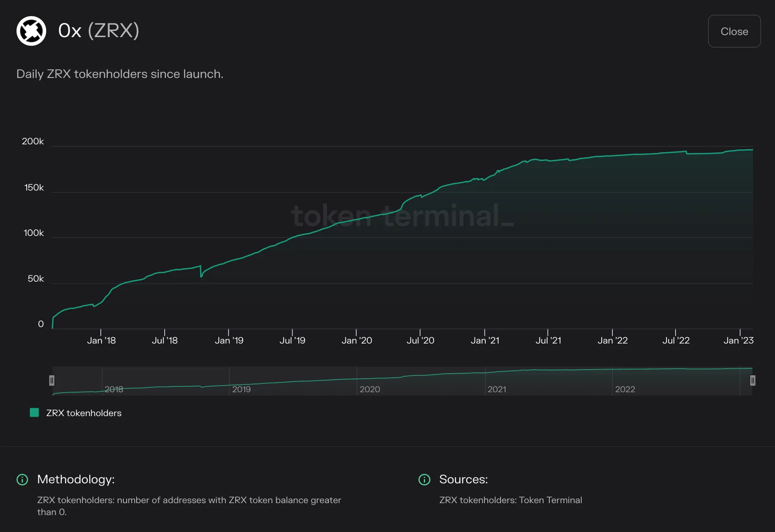Click the Jul '22 axis label
Viewport: 775px width, 532px height.
tap(676, 340)
